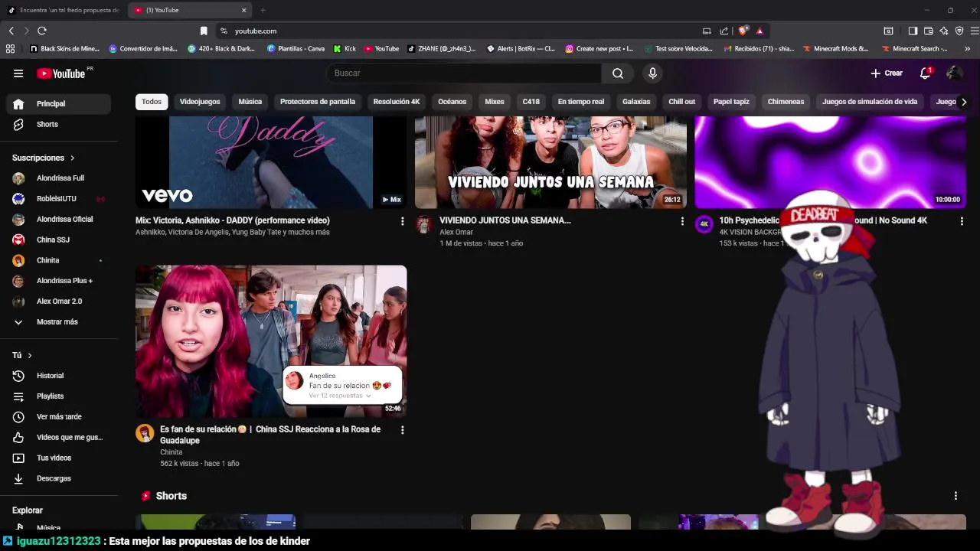The height and width of the screenshot is (551, 980).
Task: Click the search magnifier button
Action: (x=618, y=73)
